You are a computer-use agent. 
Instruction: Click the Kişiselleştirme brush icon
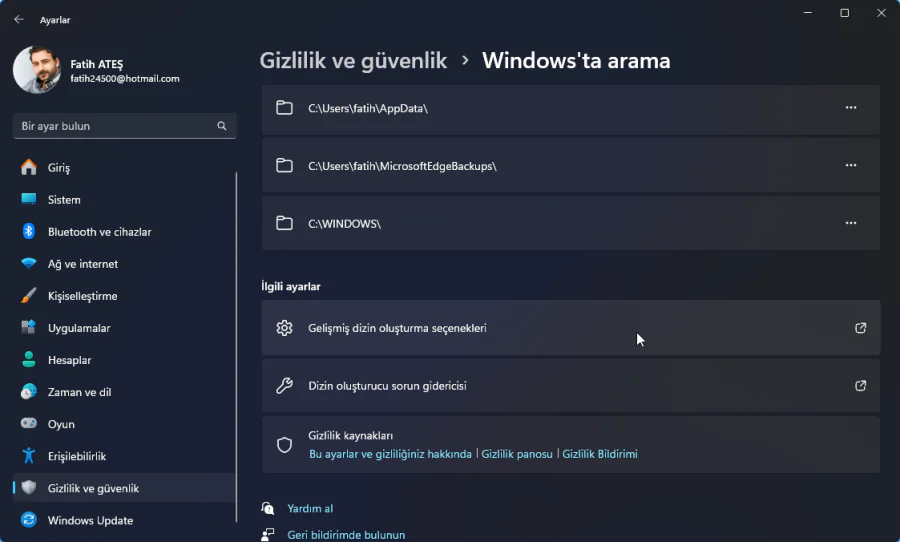pos(29,296)
